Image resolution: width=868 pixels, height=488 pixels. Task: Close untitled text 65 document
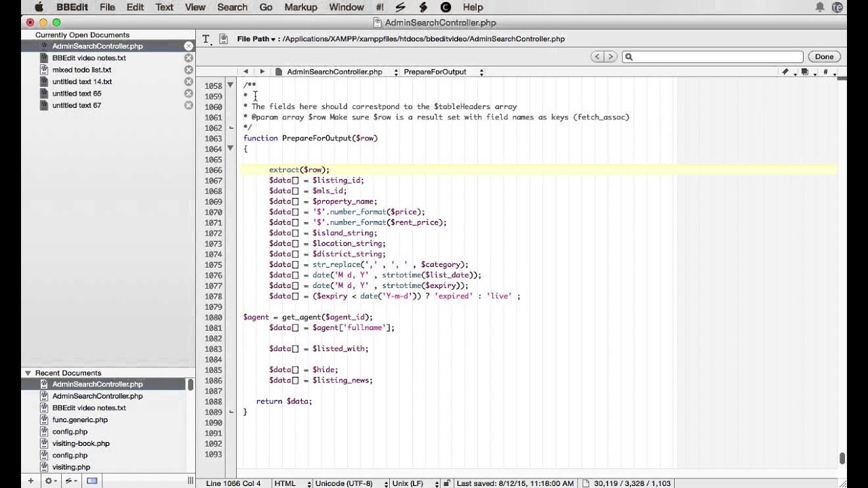189,94
